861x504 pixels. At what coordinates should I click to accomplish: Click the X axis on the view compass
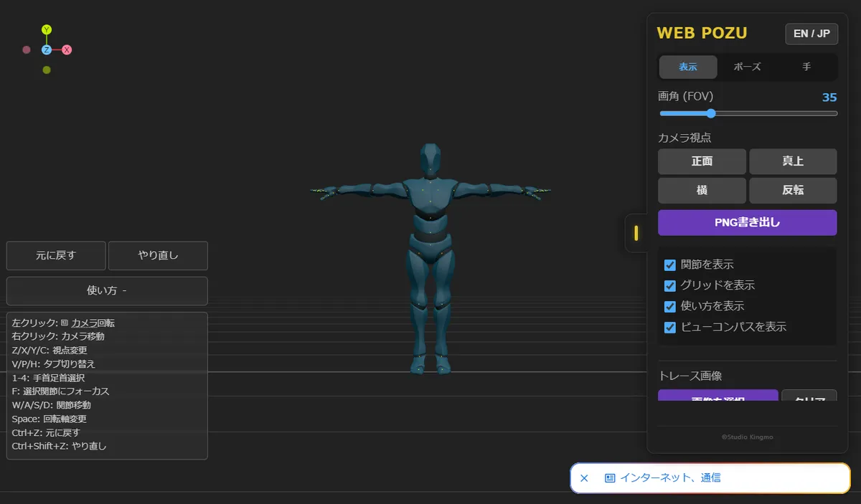pyautogui.click(x=67, y=50)
